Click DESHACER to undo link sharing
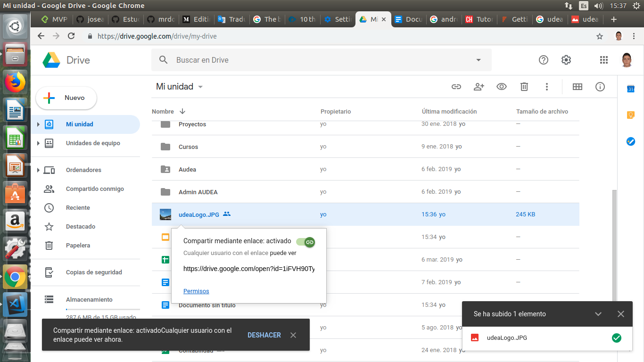Viewport: 644px width, 362px height. [264, 335]
